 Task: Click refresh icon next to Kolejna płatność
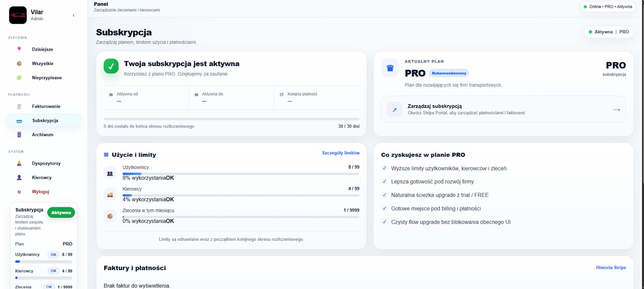[282, 95]
